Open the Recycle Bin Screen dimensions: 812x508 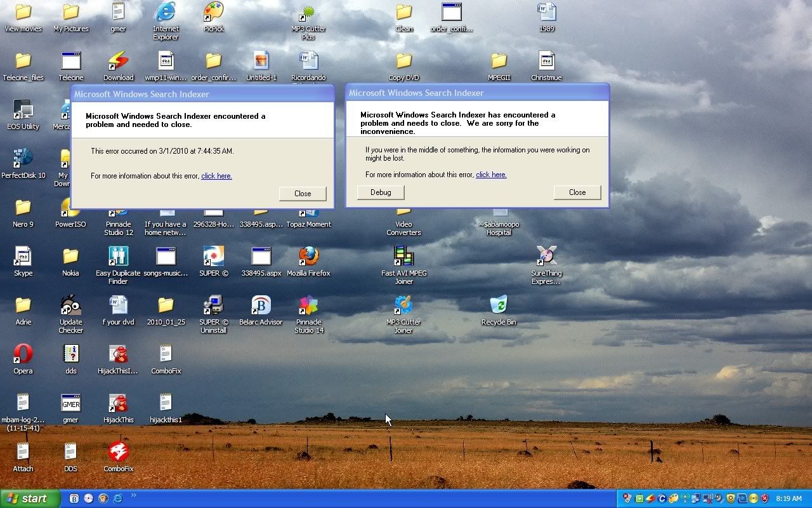coord(499,311)
